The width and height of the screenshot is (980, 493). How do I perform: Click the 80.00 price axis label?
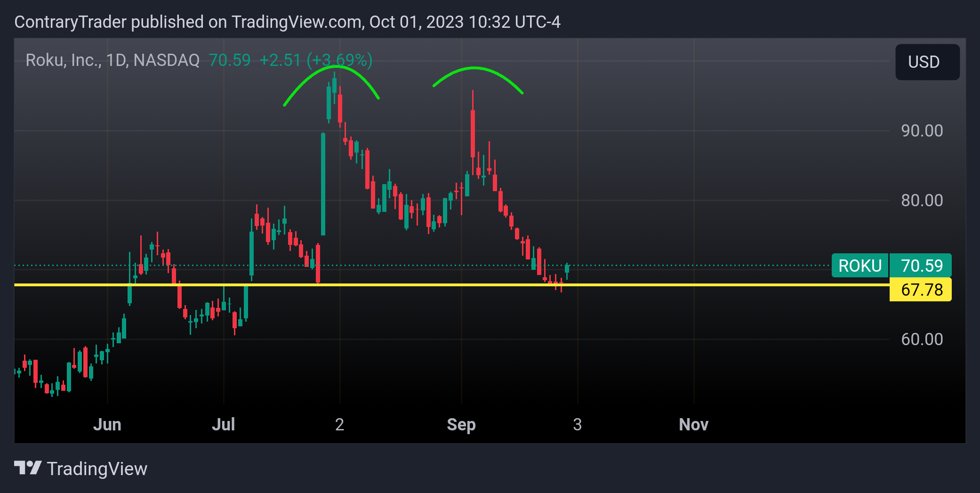point(922,201)
